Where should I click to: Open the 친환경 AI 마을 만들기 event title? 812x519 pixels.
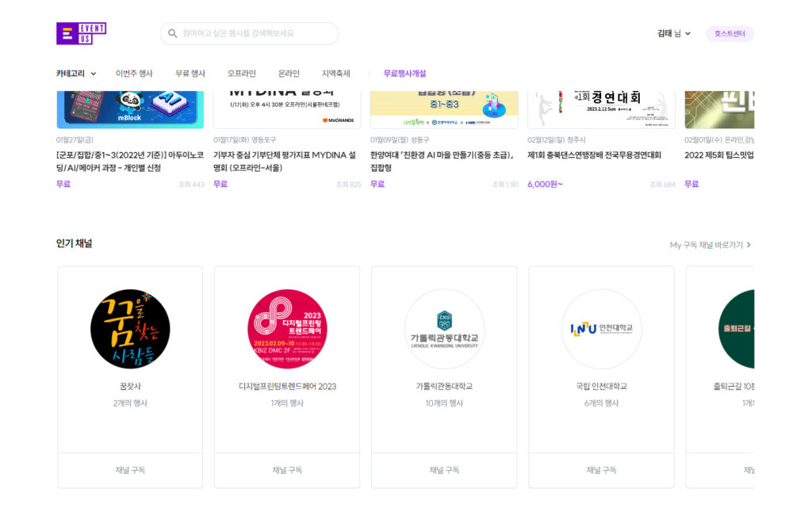[442, 162]
